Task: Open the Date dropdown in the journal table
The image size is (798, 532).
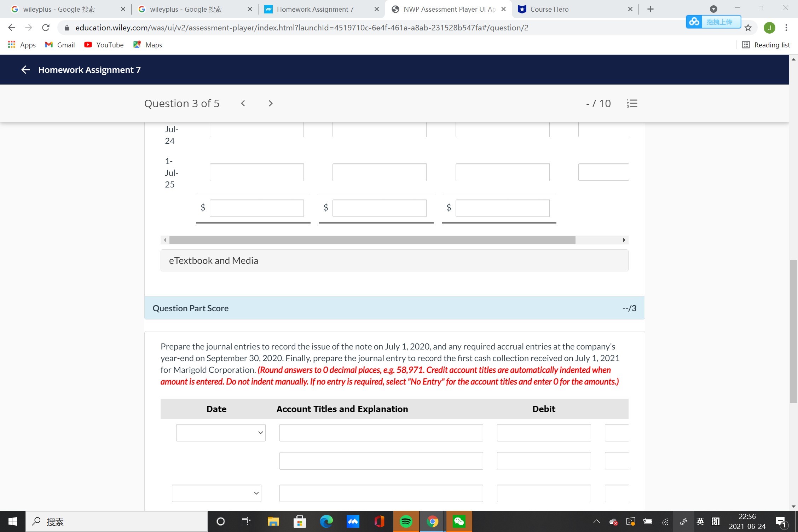Action: [220, 433]
